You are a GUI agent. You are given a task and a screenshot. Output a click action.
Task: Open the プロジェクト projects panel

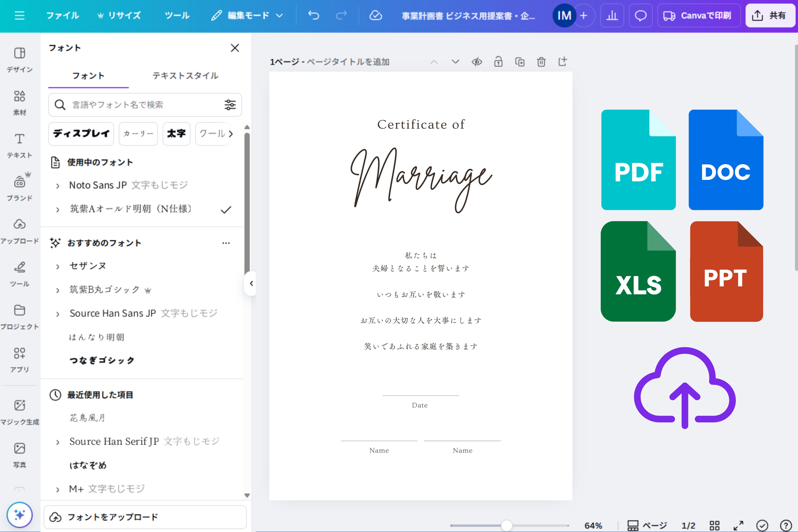pyautogui.click(x=20, y=317)
